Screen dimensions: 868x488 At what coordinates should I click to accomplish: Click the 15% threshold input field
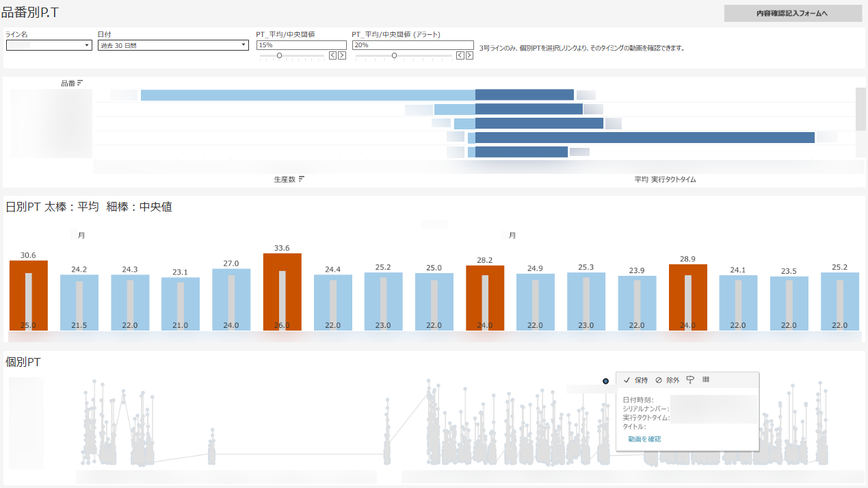(301, 45)
